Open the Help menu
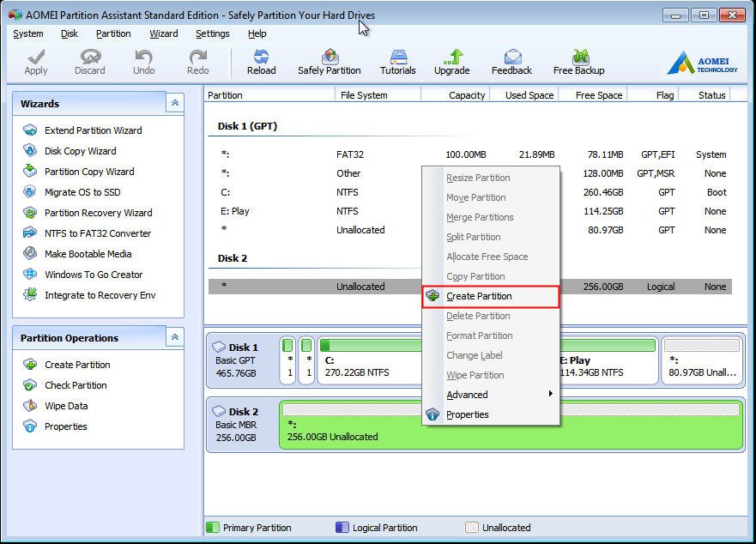The height and width of the screenshot is (544, 756). pos(257,33)
